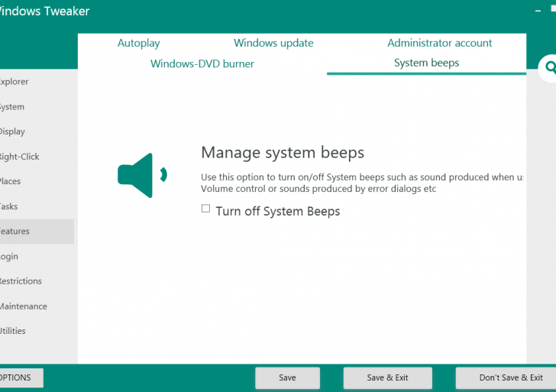This screenshot has width=556, height=392.
Task: Open the Display category
Action: coord(13,131)
